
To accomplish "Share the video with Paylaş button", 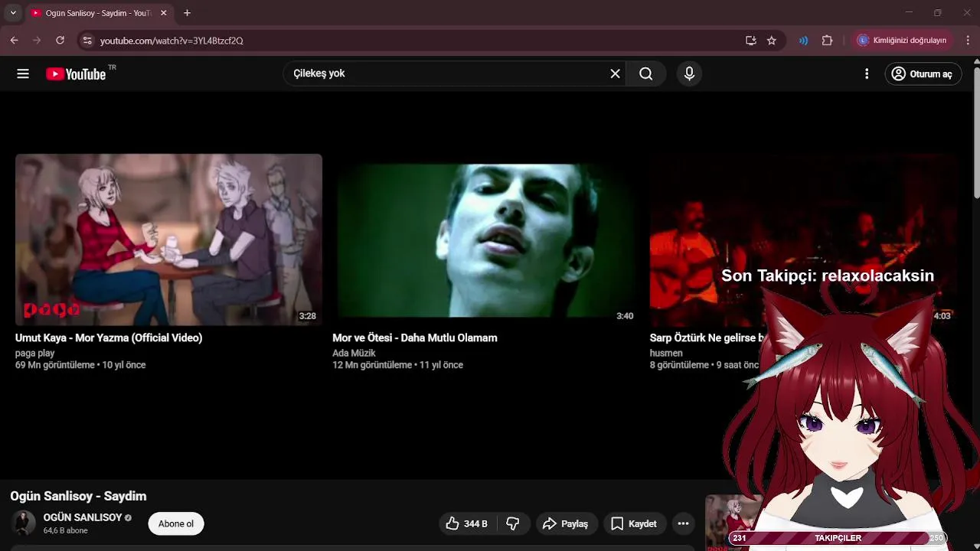I will [x=566, y=523].
